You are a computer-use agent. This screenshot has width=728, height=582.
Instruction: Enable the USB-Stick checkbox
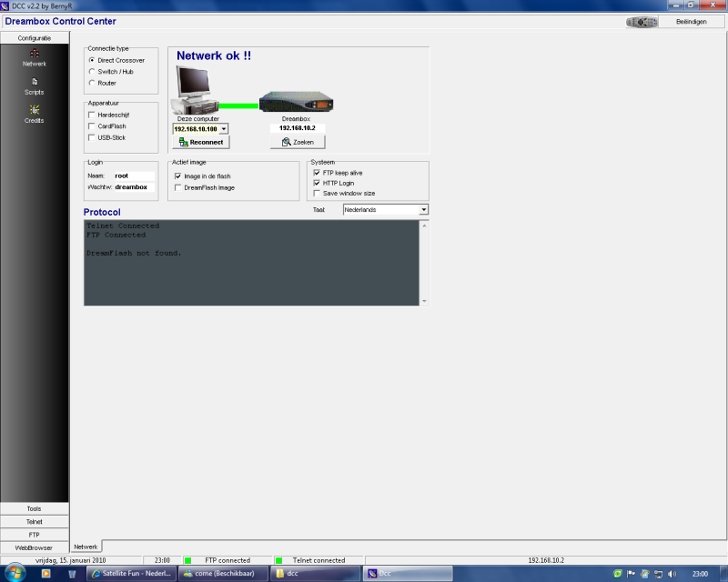[92, 137]
